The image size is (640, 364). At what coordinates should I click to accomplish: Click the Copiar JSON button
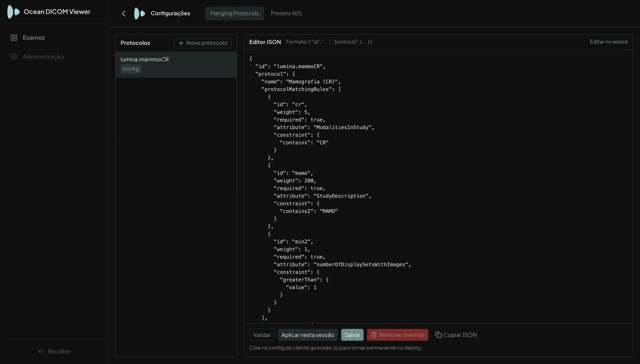click(456, 335)
